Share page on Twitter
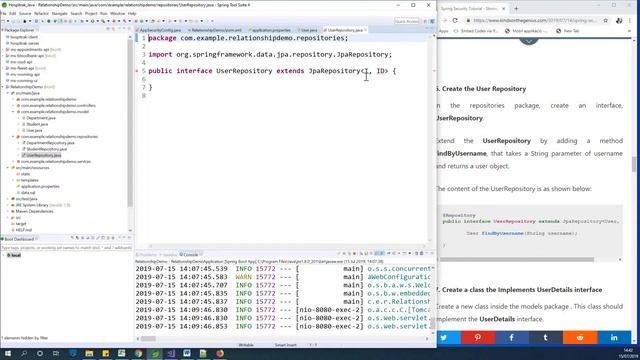Image resolution: width=640 pixels, height=360 pixels. (449, 338)
